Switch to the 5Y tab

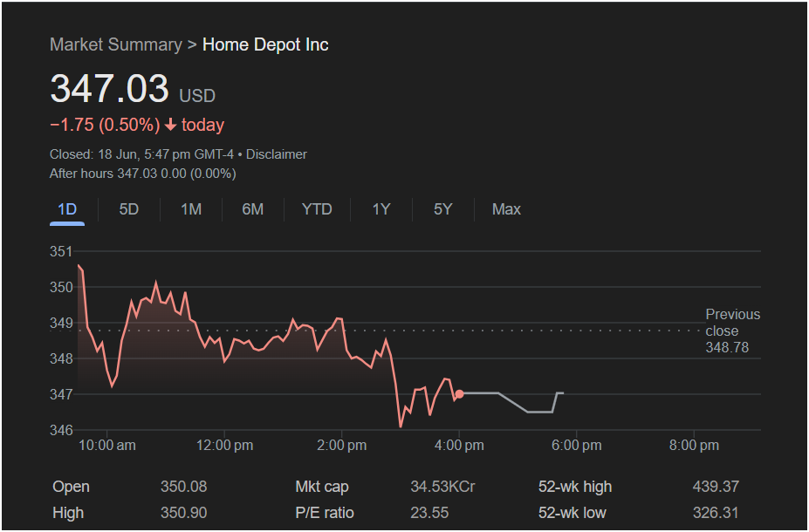[443, 209]
